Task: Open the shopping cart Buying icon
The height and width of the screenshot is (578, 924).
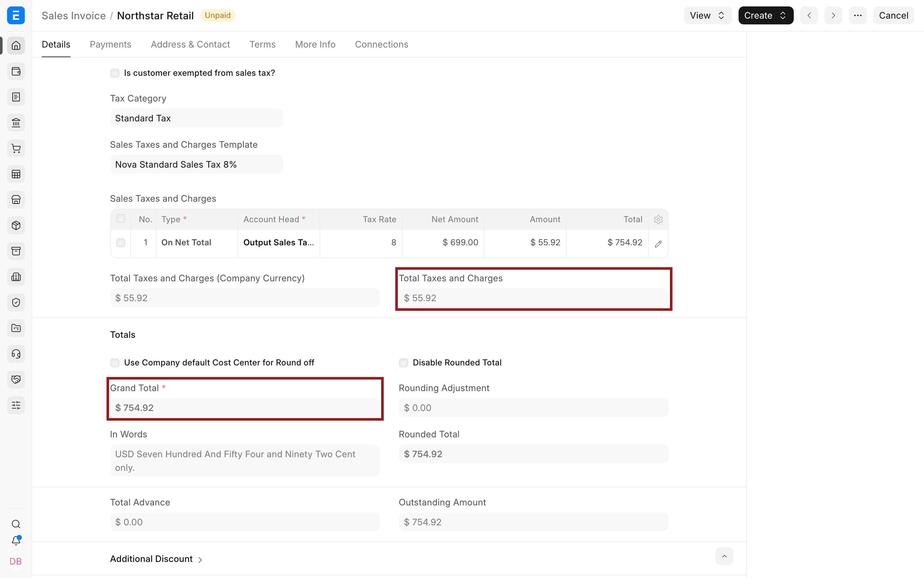Action: [16, 148]
